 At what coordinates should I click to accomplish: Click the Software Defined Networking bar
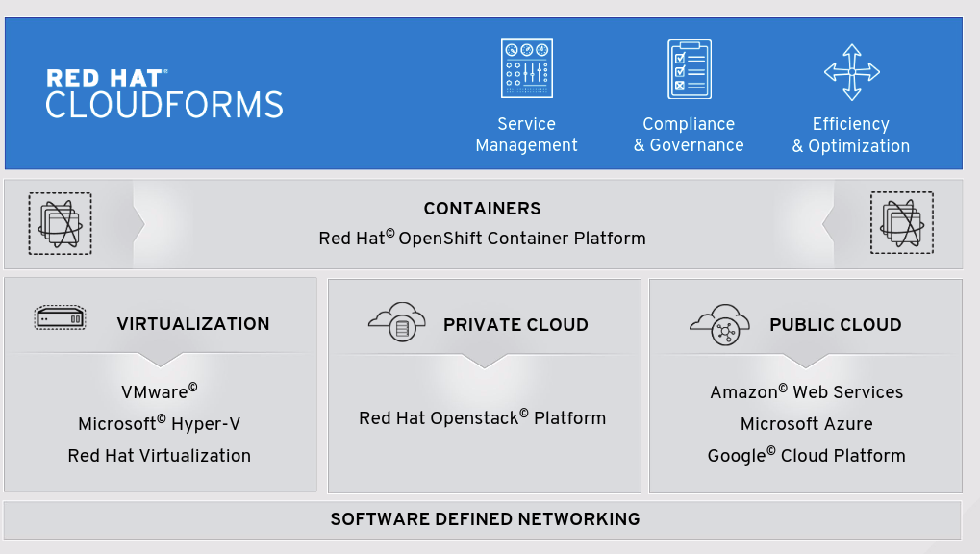click(485, 519)
